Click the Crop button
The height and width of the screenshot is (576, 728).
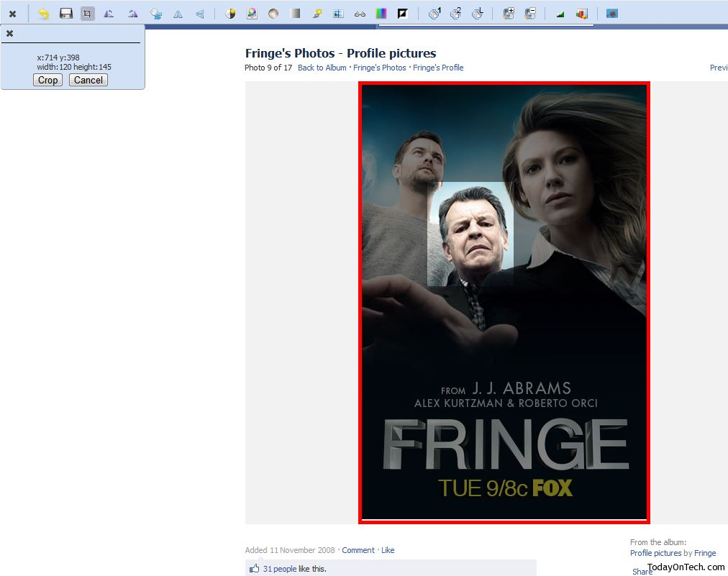pyautogui.click(x=47, y=80)
